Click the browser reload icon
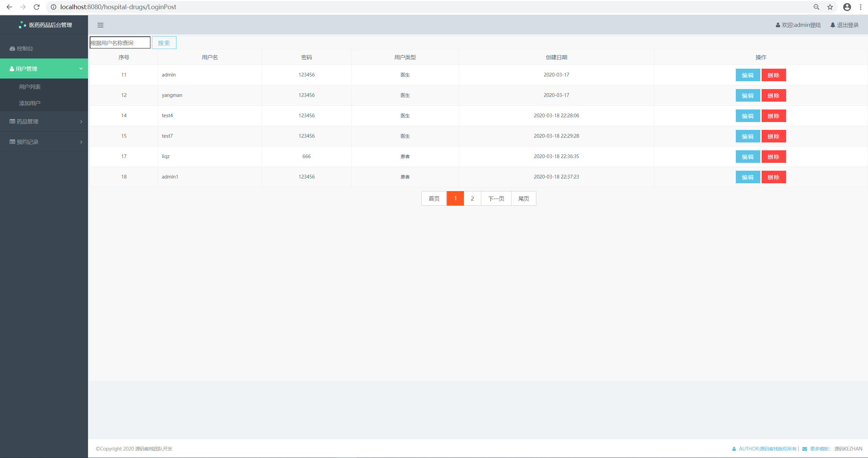The width and height of the screenshot is (868, 458). pos(37,7)
